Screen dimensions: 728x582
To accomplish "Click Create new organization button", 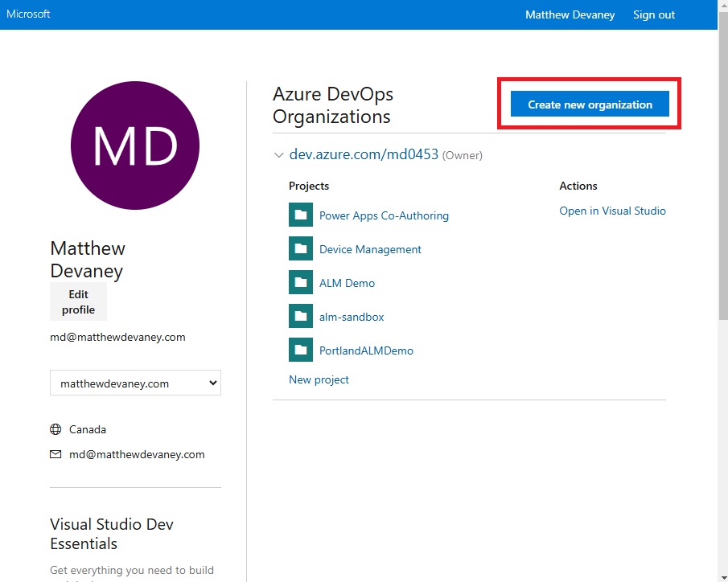I will pos(590,104).
